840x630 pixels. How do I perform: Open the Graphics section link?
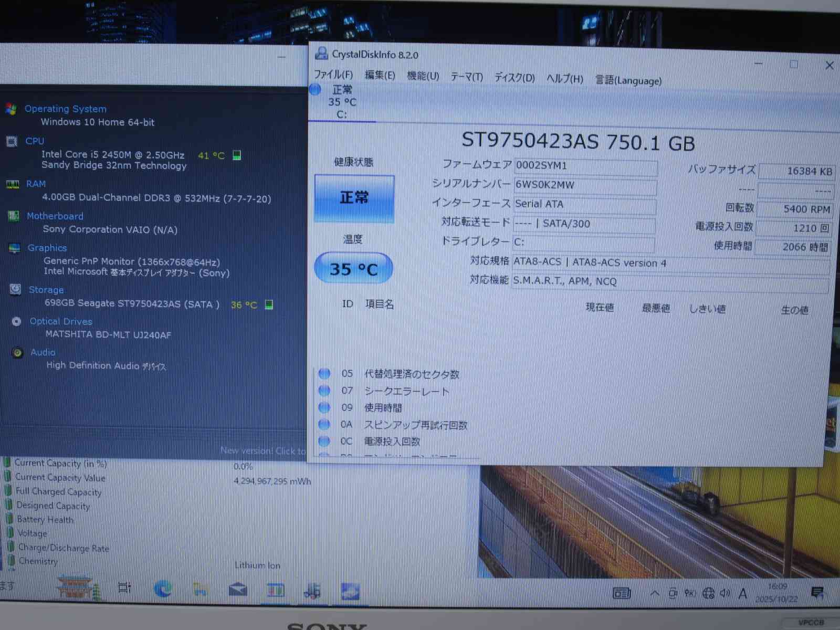point(47,248)
